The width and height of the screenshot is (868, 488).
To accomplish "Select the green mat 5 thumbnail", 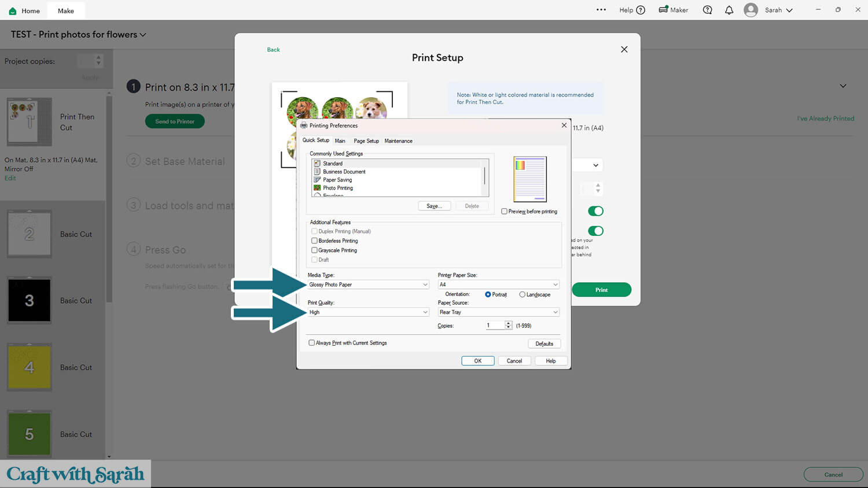I will click(30, 434).
